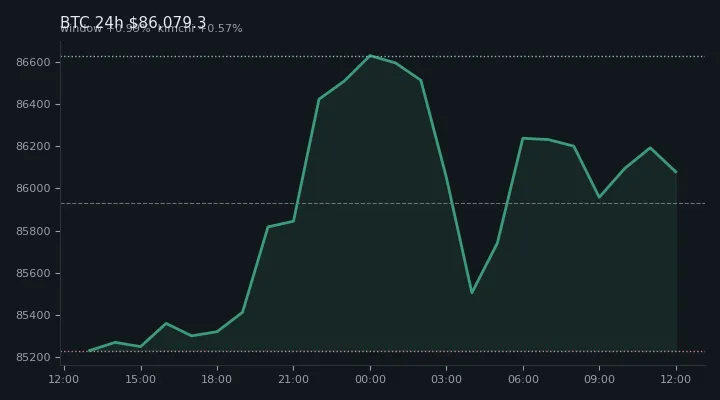Click the BTC 24h $86,079.3 chart title
Screen dimensions: 720x400
(133, 22)
